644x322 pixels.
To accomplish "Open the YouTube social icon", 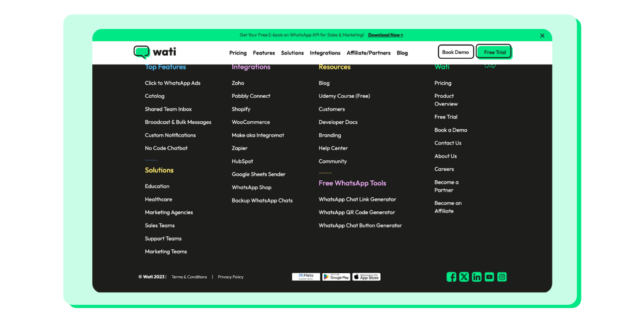I will [489, 277].
